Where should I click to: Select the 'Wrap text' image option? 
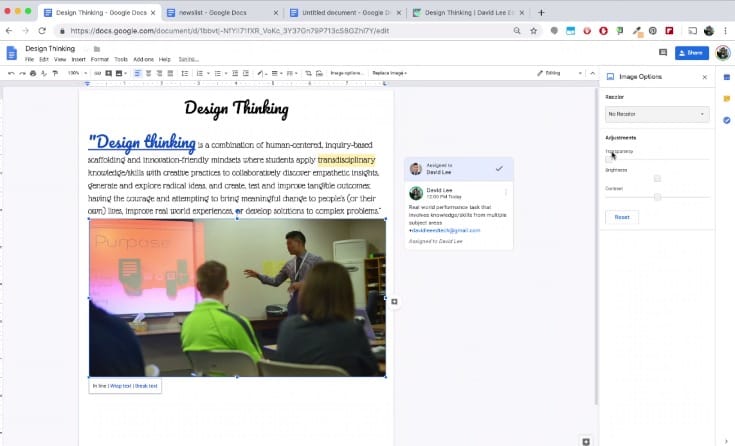[120, 385]
